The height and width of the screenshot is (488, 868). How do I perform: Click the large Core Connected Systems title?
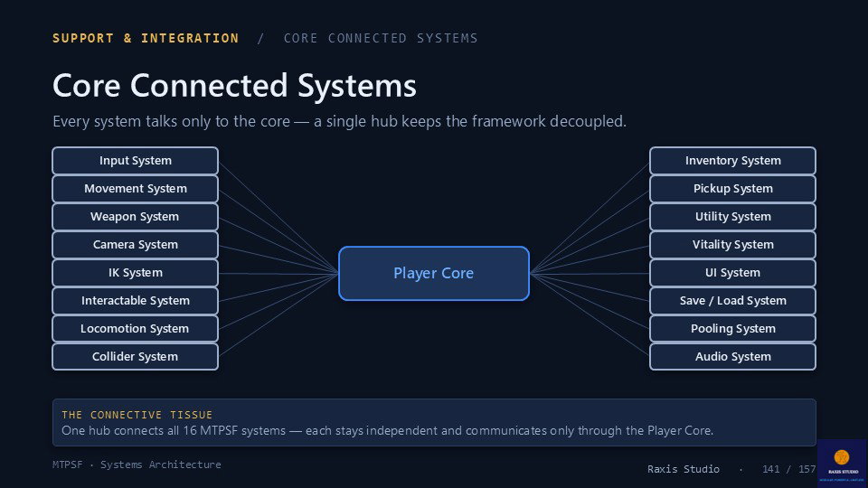click(234, 86)
